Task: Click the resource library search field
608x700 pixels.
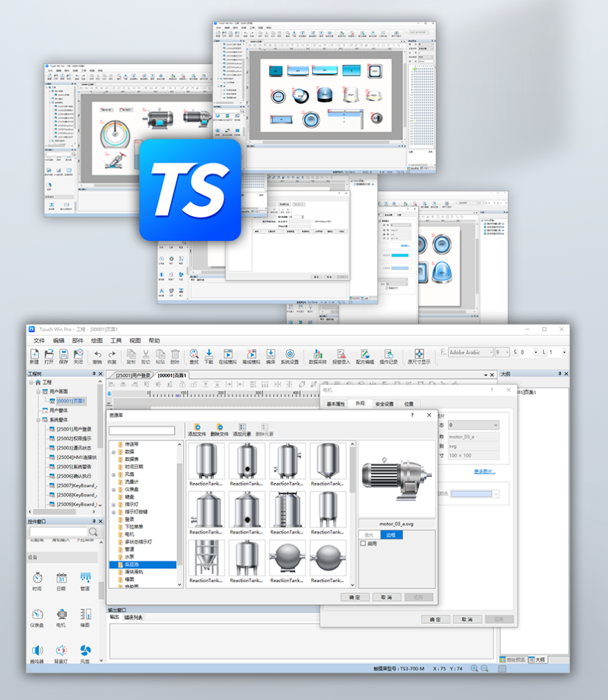Action: 142,430
